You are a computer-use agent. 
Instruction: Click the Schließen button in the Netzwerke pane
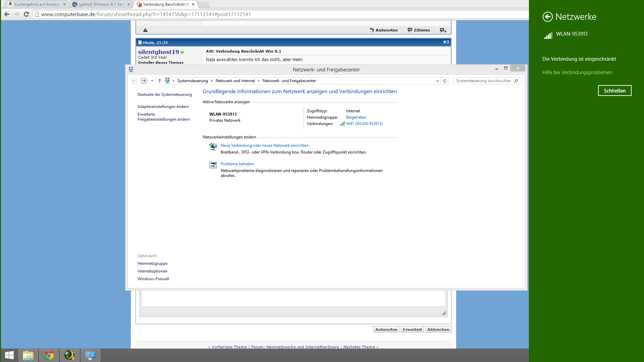[614, 90]
